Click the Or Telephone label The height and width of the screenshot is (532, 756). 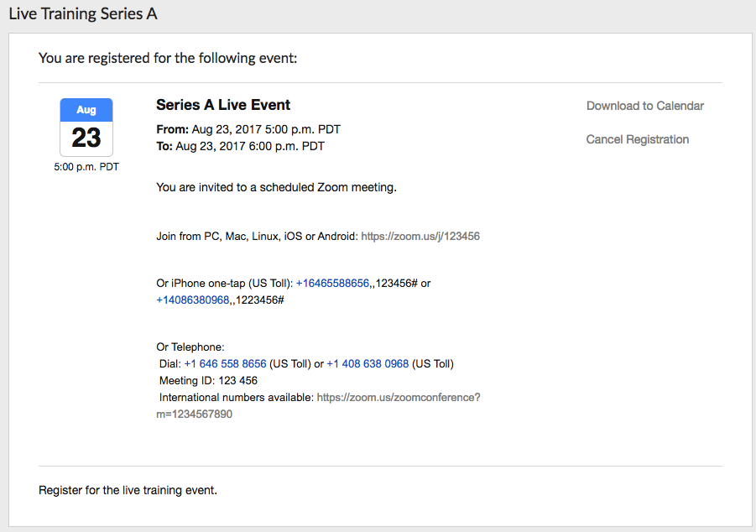(190, 347)
